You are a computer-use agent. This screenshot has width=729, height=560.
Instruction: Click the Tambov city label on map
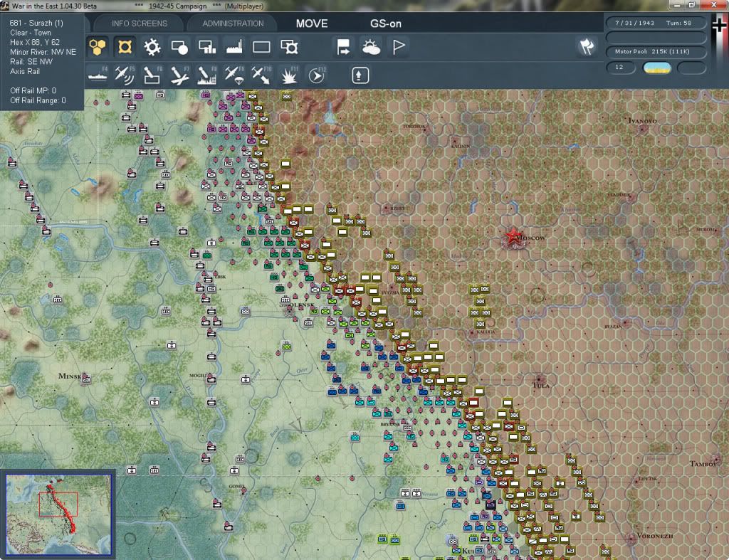pyautogui.click(x=702, y=463)
